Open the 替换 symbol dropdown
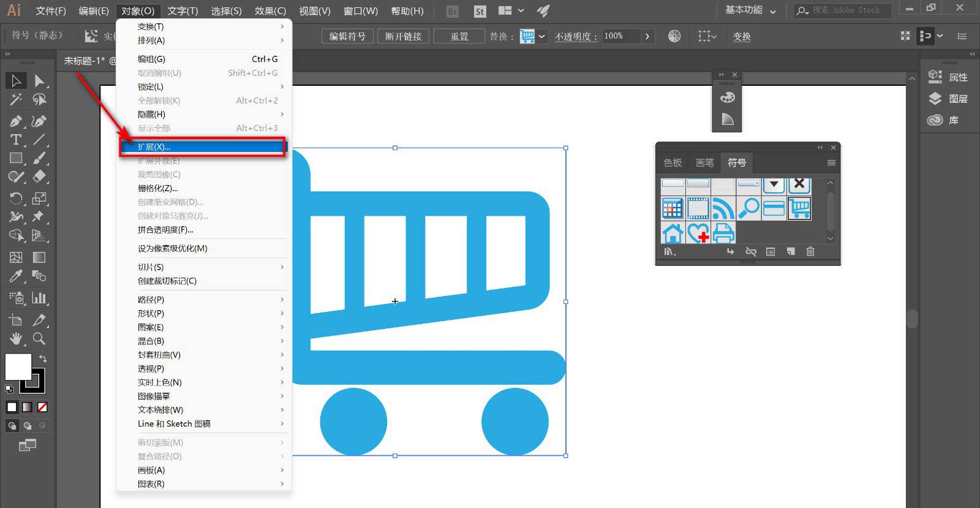The width and height of the screenshot is (980, 508). [x=541, y=36]
